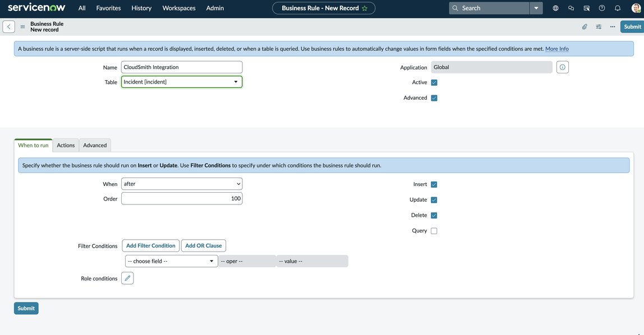Open the personalize form settings icon
Screen dimensions: 644x335
pyautogui.click(x=599, y=27)
